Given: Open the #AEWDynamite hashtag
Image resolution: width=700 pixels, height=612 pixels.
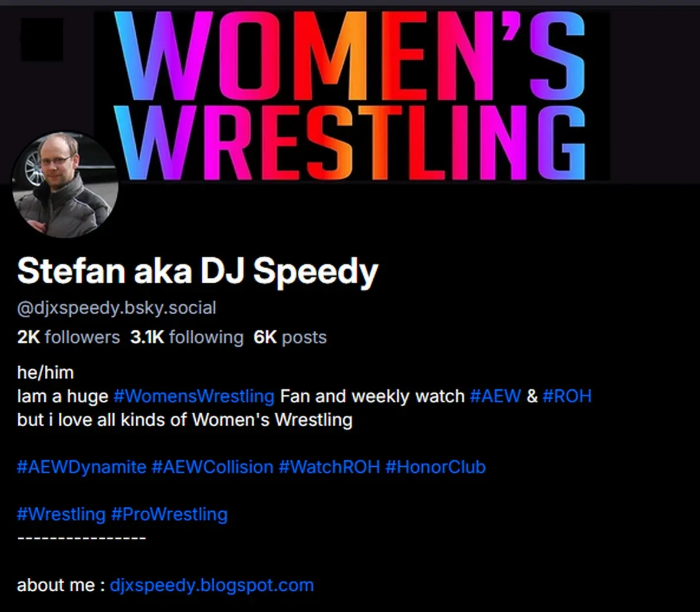Looking at the screenshot, I should (82, 468).
